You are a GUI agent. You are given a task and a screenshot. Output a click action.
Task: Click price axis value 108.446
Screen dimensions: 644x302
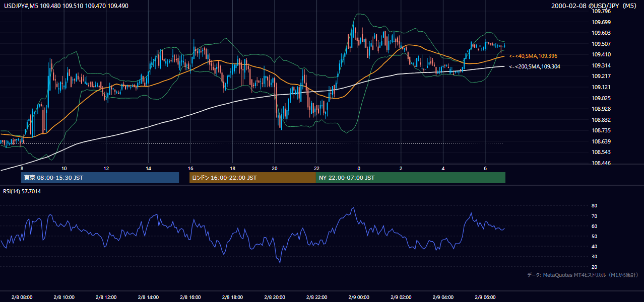pos(601,163)
